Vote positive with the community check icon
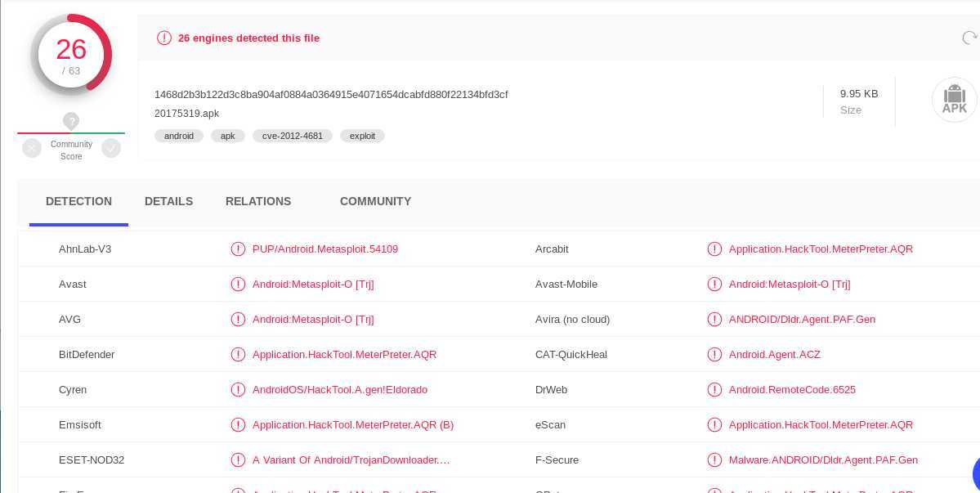 tap(111, 148)
